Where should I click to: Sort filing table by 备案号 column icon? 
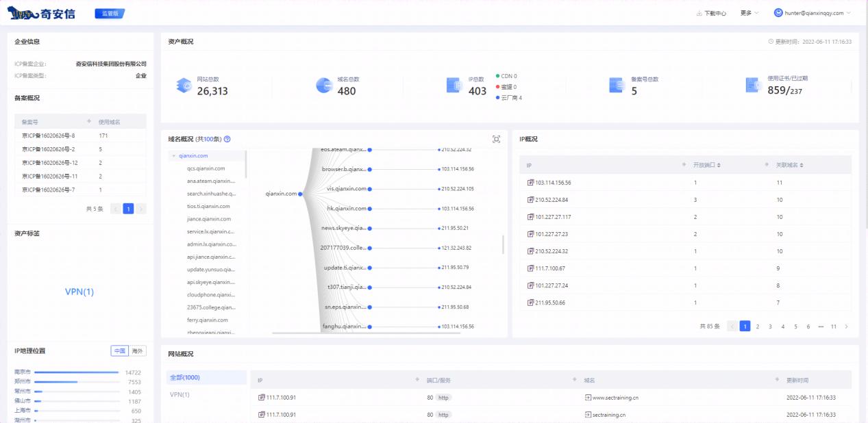coord(88,122)
